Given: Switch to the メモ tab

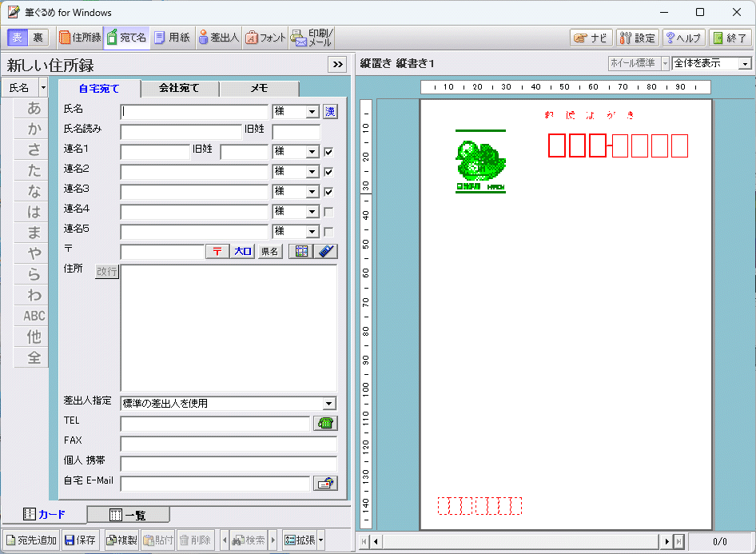Looking at the screenshot, I should click(x=260, y=88).
